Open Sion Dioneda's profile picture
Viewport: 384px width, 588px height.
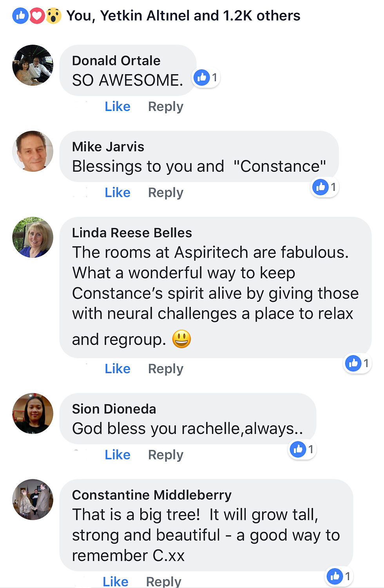pos(33,414)
